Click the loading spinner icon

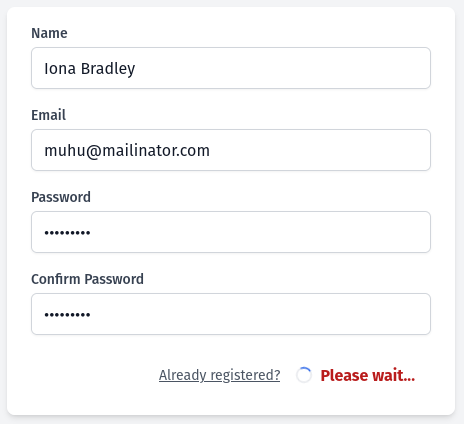[x=304, y=375]
